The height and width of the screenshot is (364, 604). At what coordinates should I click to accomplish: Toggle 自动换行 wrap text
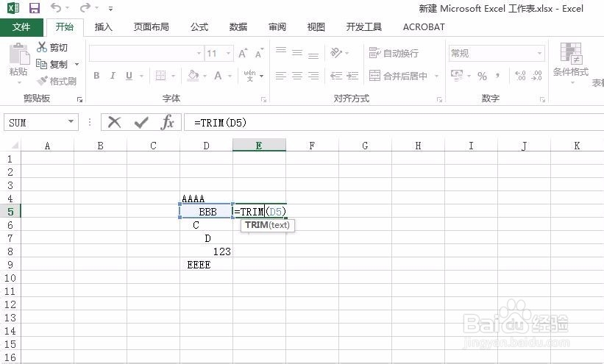[x=394, y=53]
